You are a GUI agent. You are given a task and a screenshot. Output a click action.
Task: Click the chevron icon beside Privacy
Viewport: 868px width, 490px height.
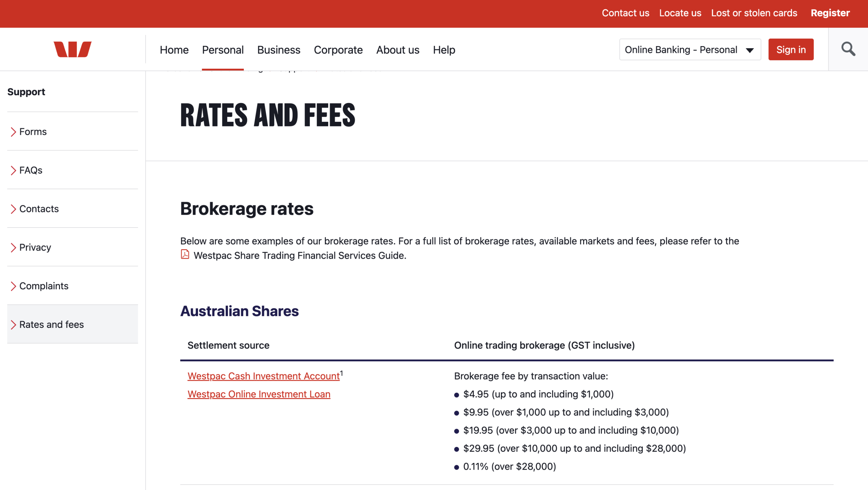pyautogui.click(x=13, y=248)
